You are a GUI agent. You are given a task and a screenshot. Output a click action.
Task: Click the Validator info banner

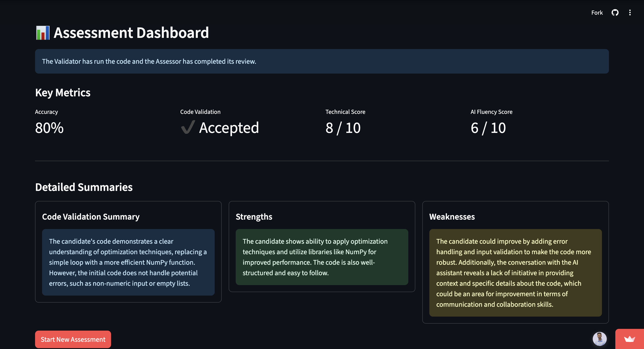322,61
